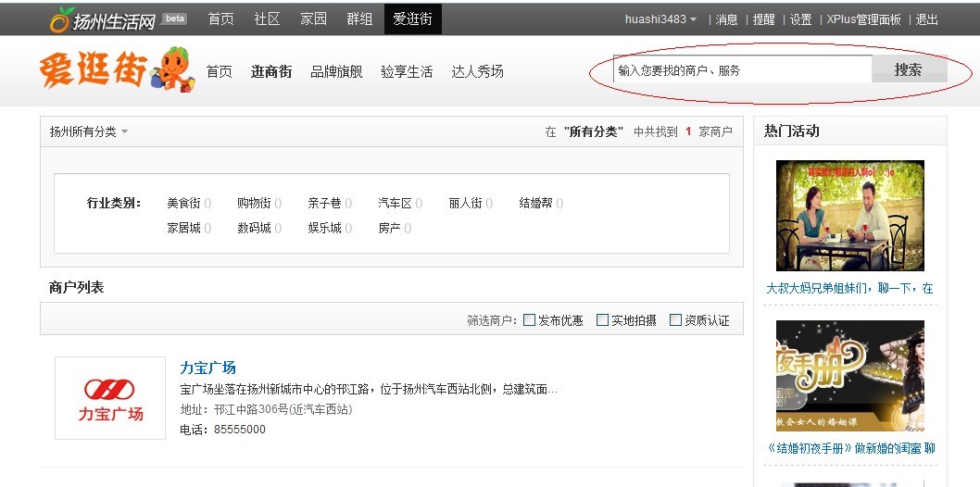Select the 爱逛街 top navigation tab
Viewport: 980px width, 487px height.
pyautogui.click(x=412, y=19)
